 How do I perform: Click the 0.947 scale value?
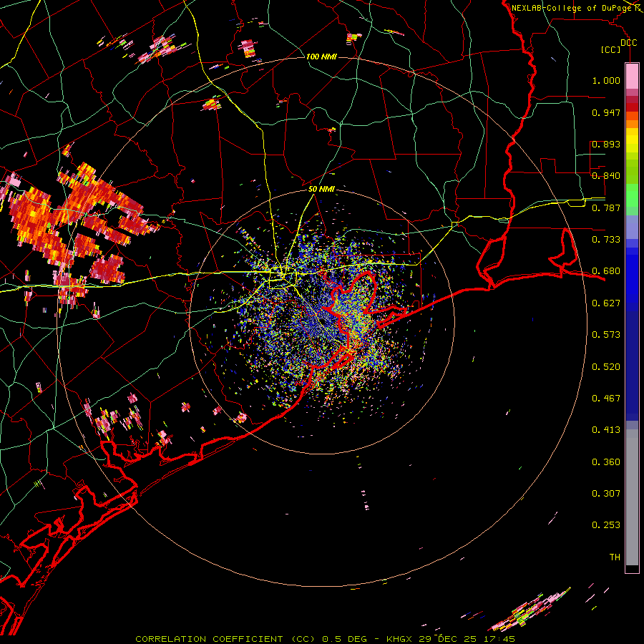tap(606, 112)
